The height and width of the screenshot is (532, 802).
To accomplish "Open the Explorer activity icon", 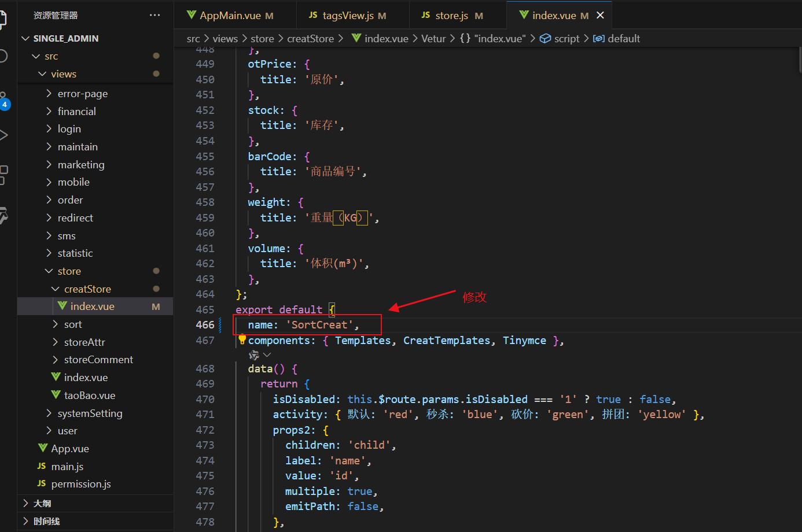I will 3,19.
